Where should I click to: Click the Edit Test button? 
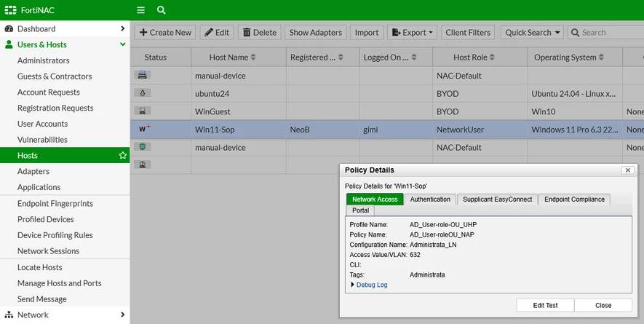tap(545, 305)
